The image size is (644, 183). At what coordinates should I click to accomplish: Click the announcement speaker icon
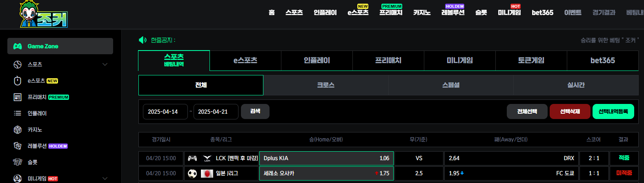pos(143,40)
